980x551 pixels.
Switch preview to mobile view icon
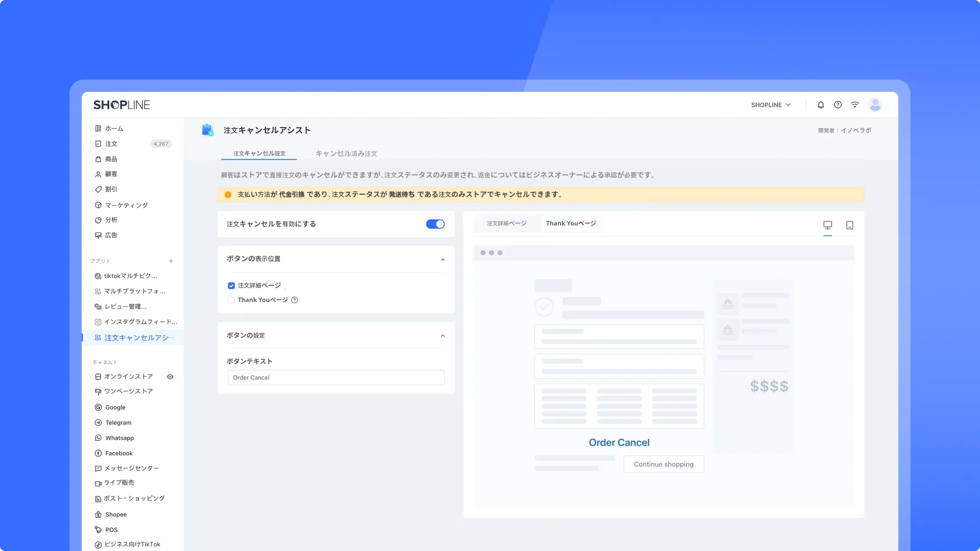pos(850,225)
